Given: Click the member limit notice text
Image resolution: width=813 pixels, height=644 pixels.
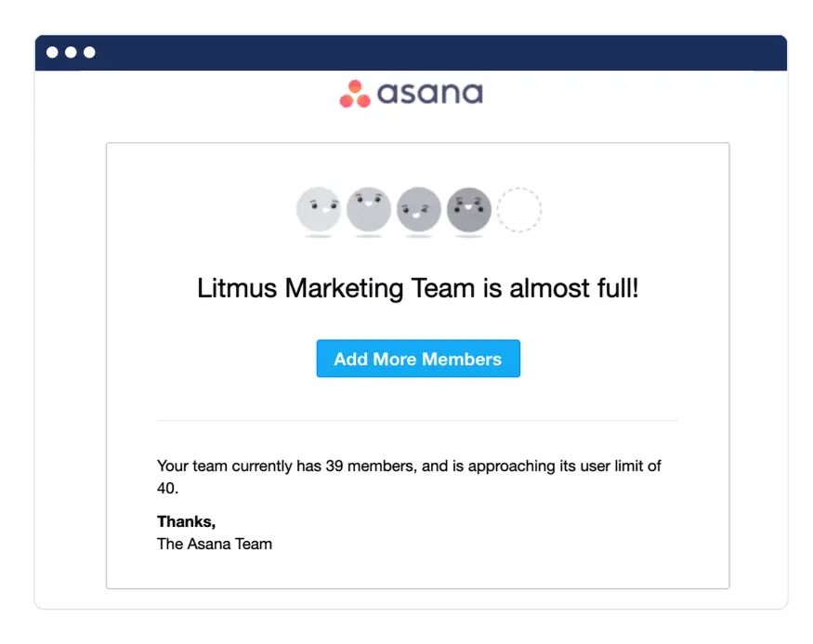Looking at the screenshot, I should pyautogui.click(x=409, y=476).
